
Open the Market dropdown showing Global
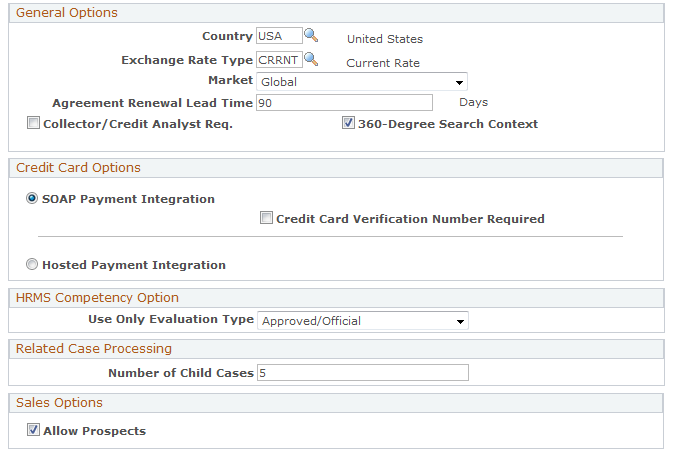[x=361, y=82]
